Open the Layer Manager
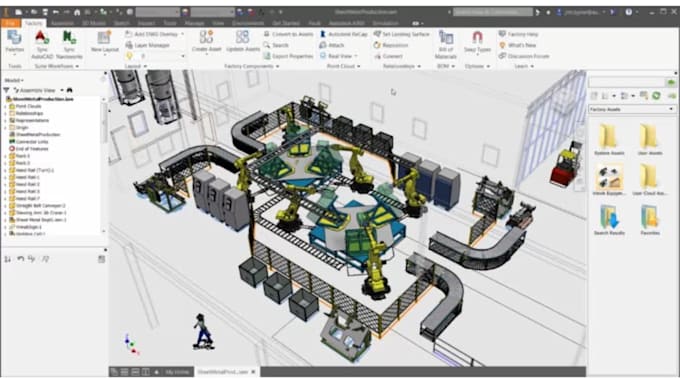 pos(147,45)
